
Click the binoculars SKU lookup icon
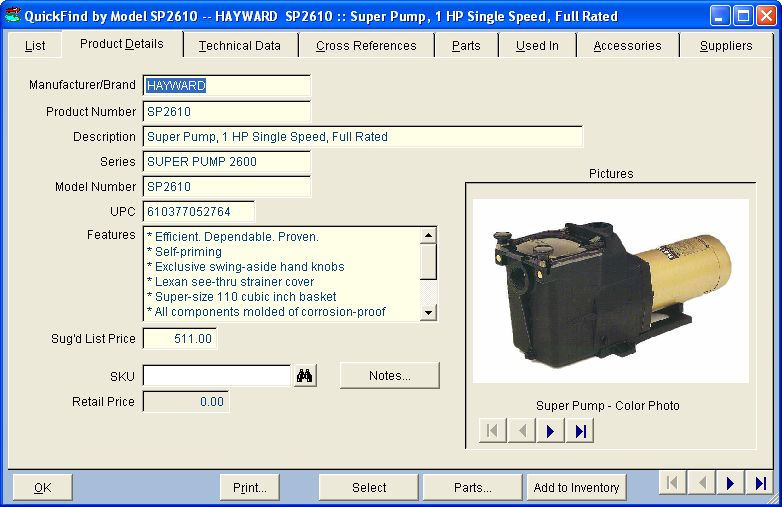point(304,376)
